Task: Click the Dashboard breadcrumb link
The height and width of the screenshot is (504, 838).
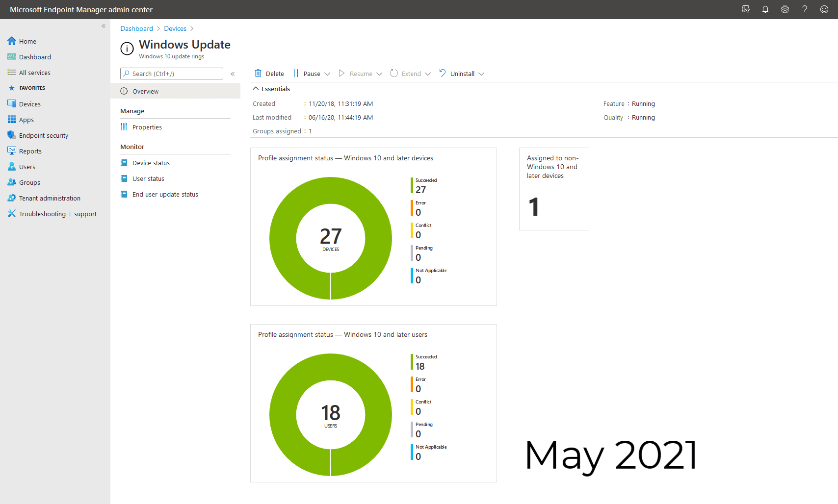Action: pyautogui.click(x=137, y=28)
